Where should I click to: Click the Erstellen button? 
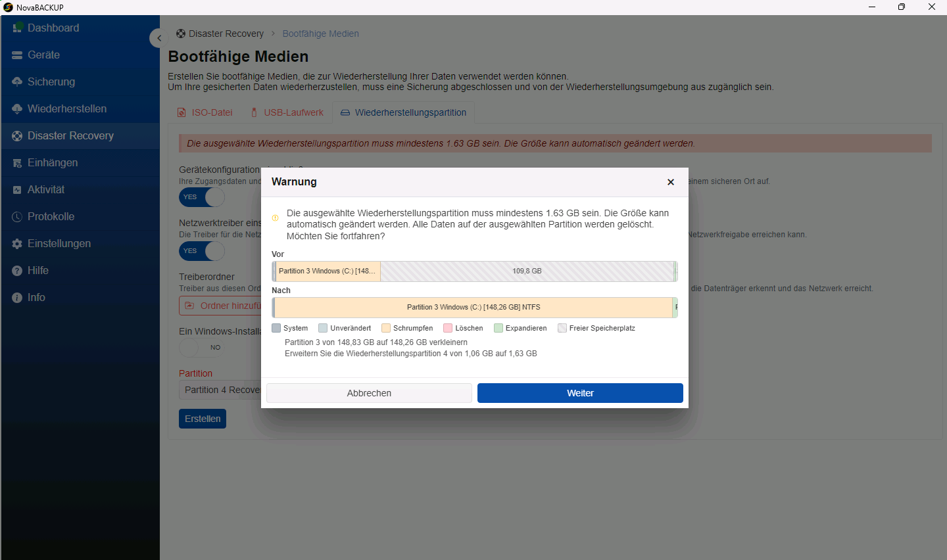click(203, 419)
